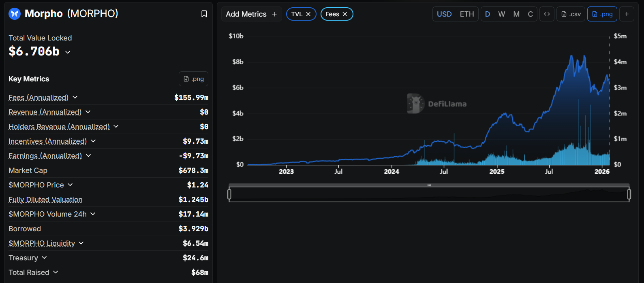The width and height of the screenshot is (644, 283).
Task: Switch currency denomination to ETH
Action: [x=466, y=14]
